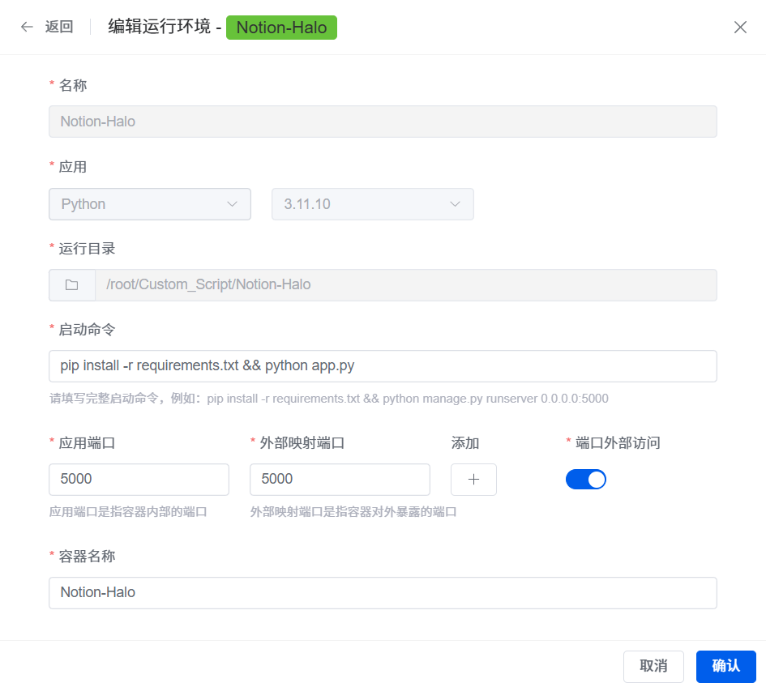Click the 运行目录 label

point(87,249)
